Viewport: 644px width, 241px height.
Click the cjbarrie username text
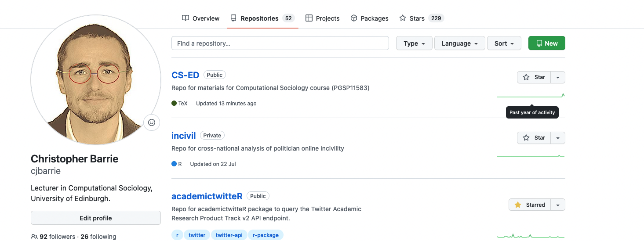pos(46,171)
